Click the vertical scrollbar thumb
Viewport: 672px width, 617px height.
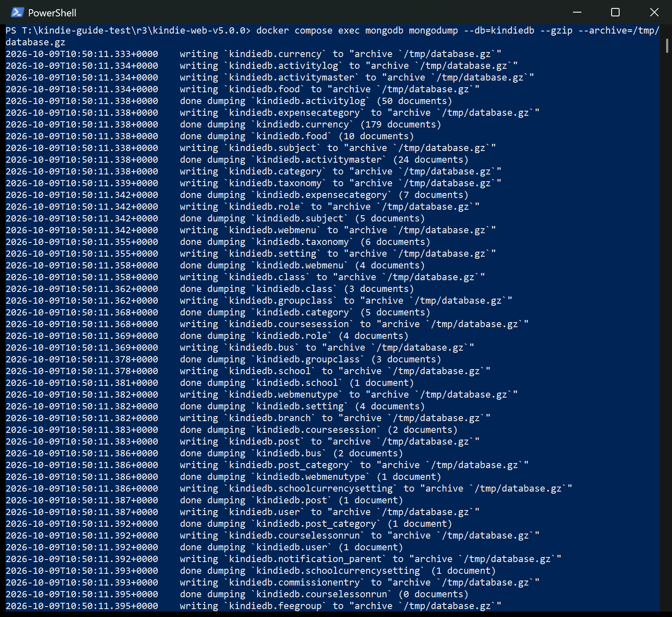coord(667,45)
